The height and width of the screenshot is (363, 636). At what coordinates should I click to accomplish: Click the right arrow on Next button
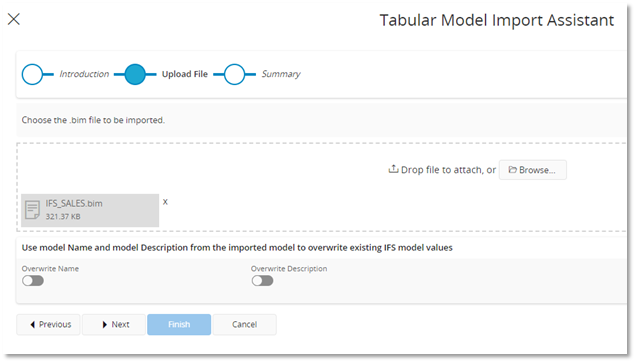pos(105,324)
